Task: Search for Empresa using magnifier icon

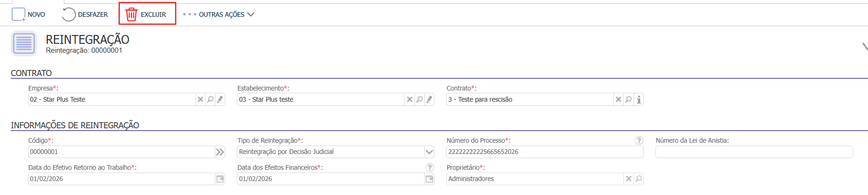Action: (x=210, y=99)
